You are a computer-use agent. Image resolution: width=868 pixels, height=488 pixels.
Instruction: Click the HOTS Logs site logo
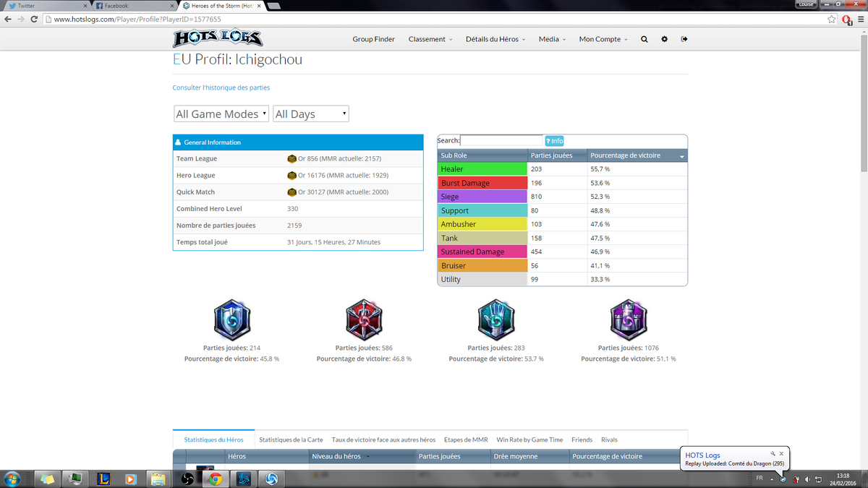point(218,38)
